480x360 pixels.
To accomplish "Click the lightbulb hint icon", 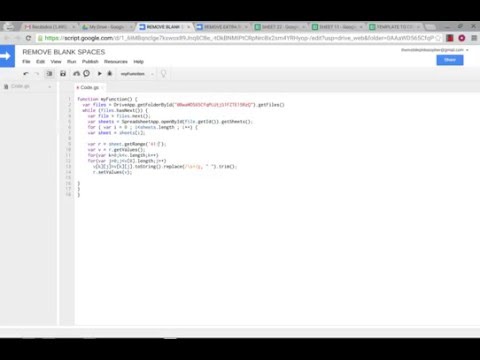I will tap(163, 74).
